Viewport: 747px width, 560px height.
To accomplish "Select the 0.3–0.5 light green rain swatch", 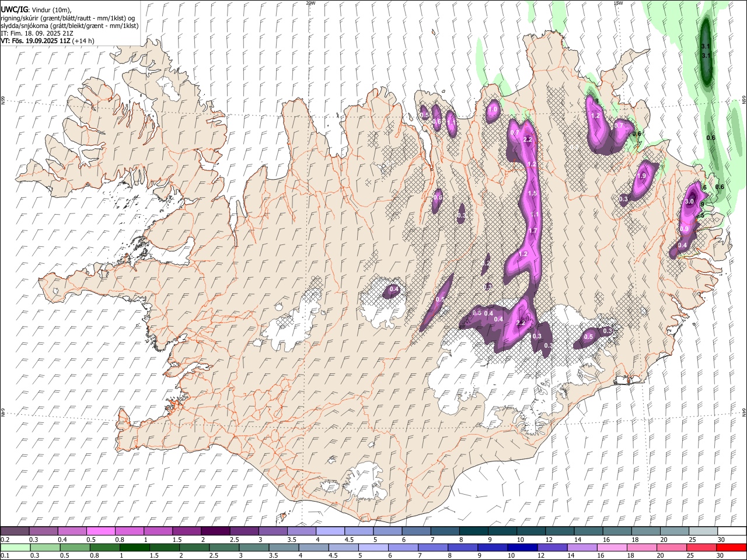I will 46,547.
